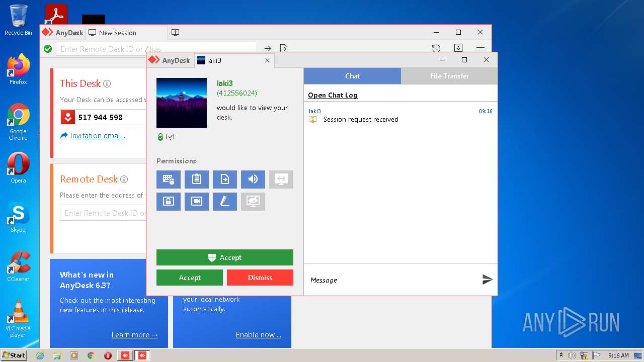Click the install AnyDesk download icon
Viewport: 644px width, 362px height.
pyautogui.click(x=458, y=48)
